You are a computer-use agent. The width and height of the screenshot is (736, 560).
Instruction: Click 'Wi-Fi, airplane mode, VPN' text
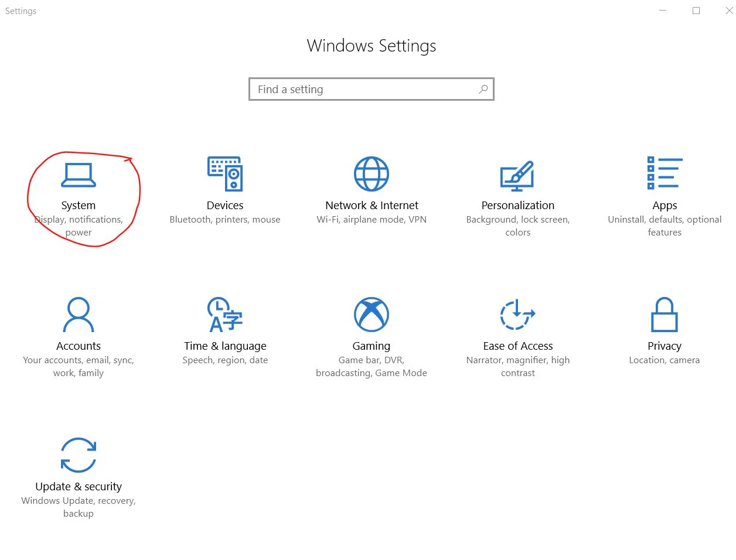(x=372, y=220)
